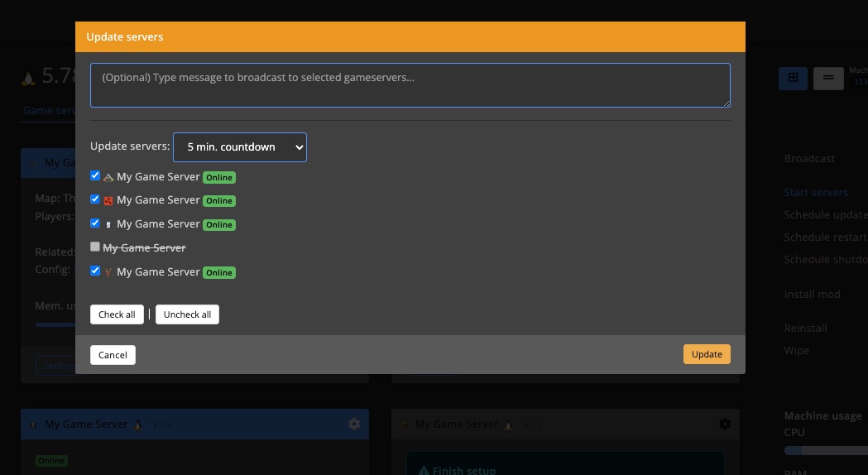Click Online badge on Rust-icon server row

219,201
